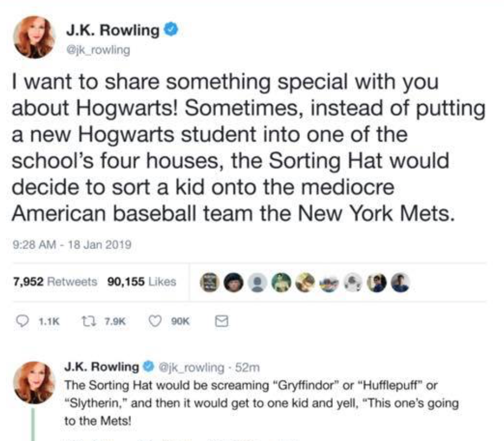504x441 pixels.
Task: Click the reply tweet text about the Mets
Action: pos(261,403)
